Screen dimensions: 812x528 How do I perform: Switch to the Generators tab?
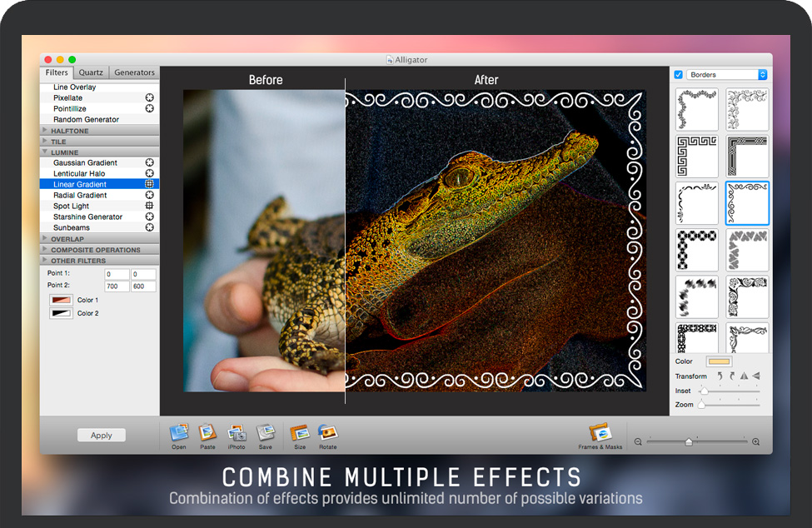pyautogui.click(x=134, y=73)
